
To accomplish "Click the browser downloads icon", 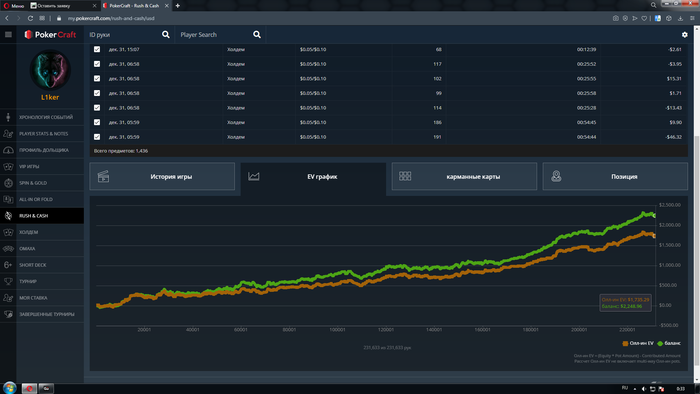I will (680, 18).
